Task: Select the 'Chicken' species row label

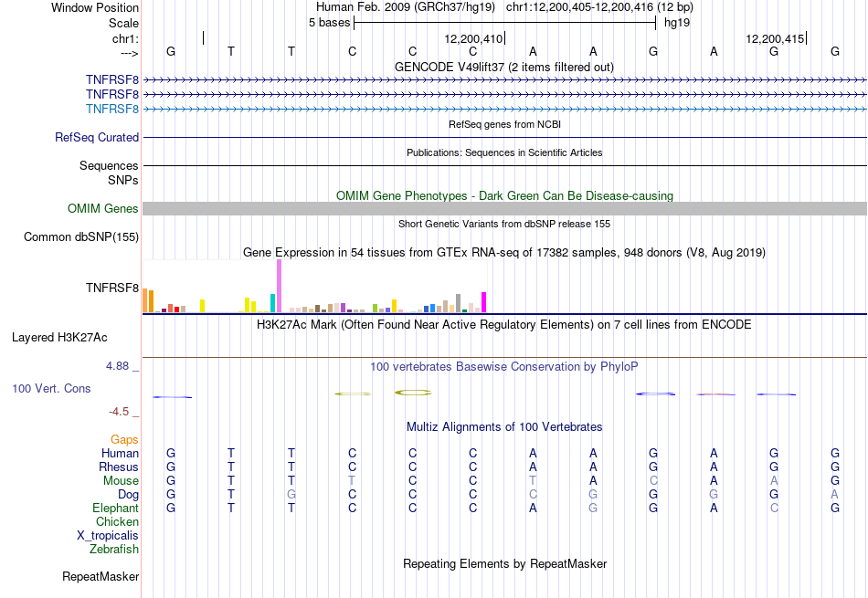Action: [x=117, y=521]
